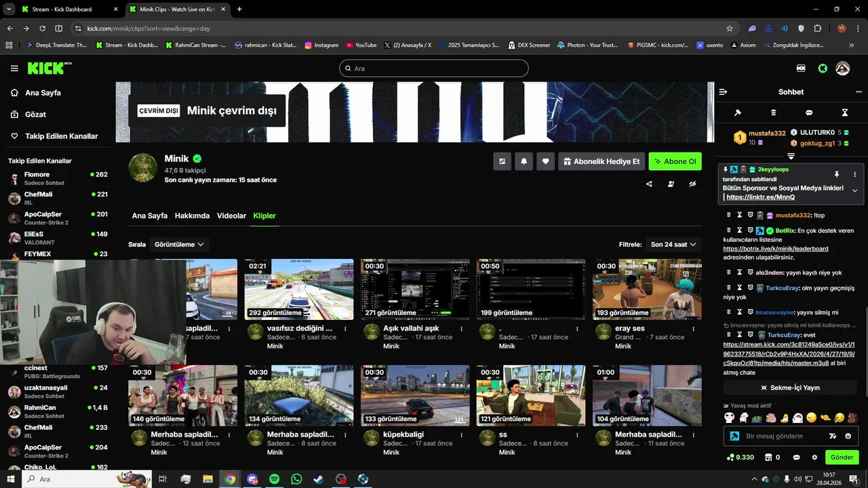Bookmark this page with the address bar star
Image resolution: width=868 pixels, height=488 pixels.
[730, 28]
